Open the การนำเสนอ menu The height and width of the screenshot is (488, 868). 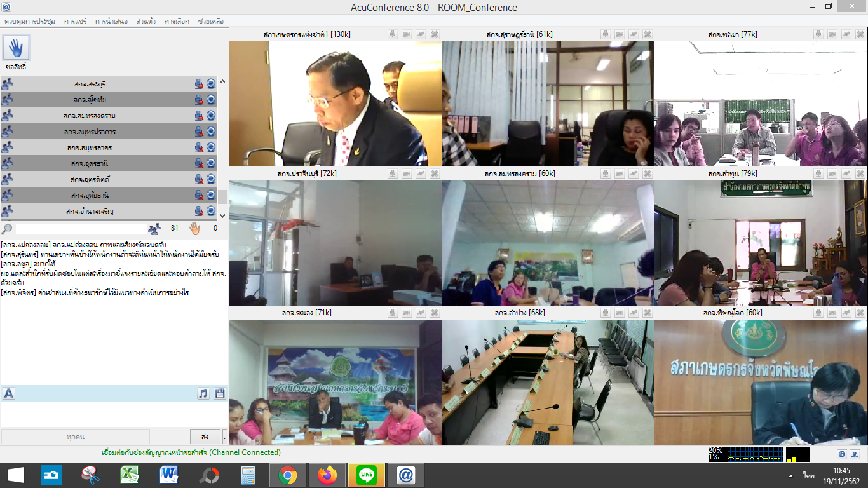pyautogui.click(x=112, y=21)
